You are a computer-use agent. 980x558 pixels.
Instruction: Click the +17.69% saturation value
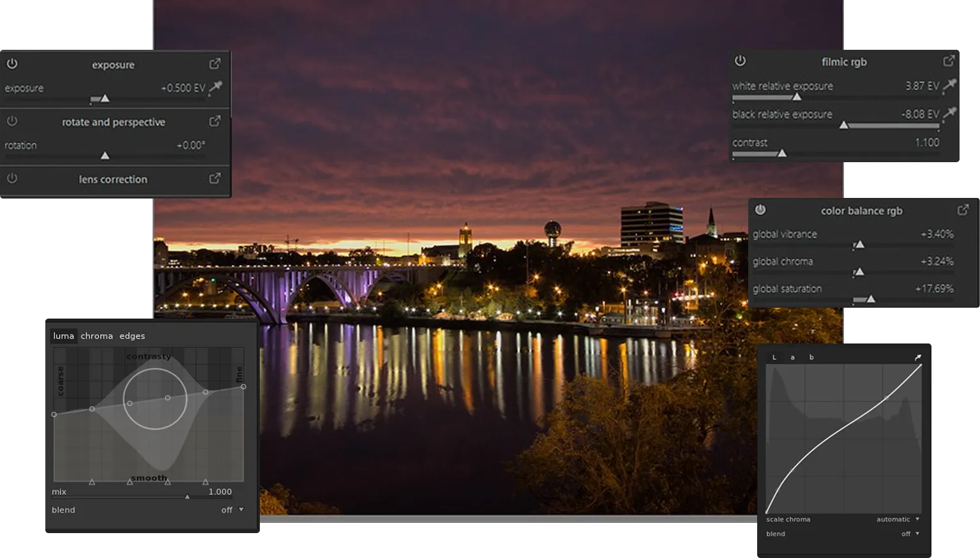[x=934, y=289]
